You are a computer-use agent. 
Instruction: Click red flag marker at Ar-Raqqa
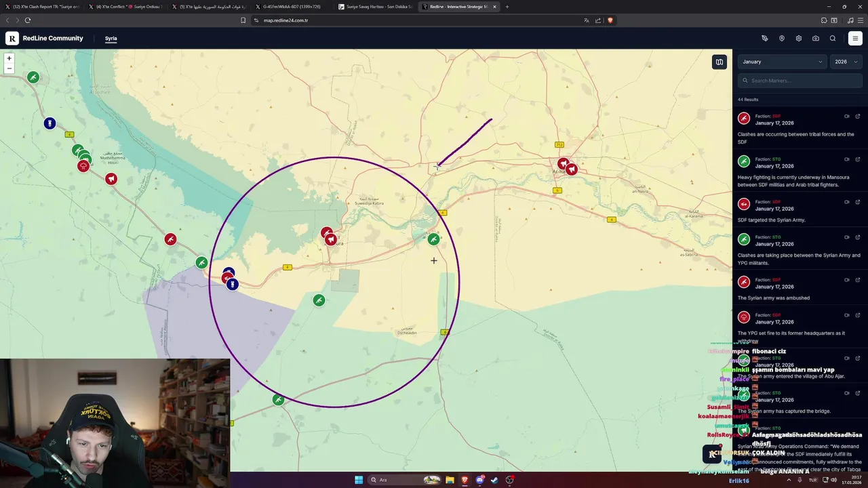(x=572, y=169)
